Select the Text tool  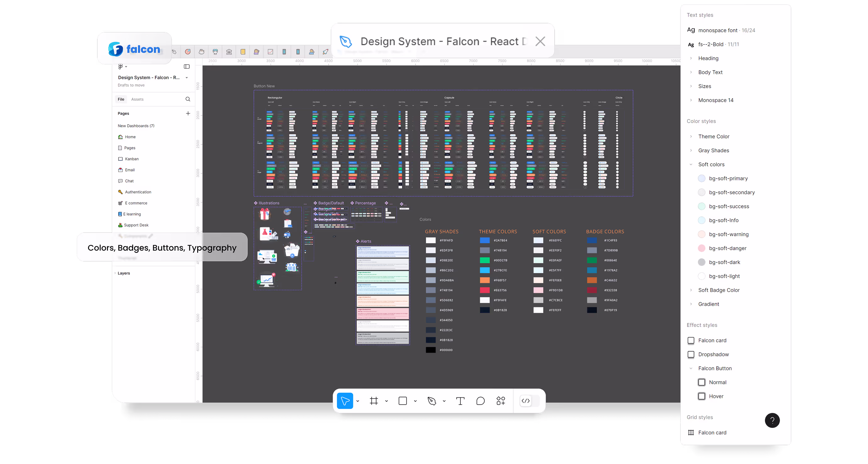[x=460, y=401]
